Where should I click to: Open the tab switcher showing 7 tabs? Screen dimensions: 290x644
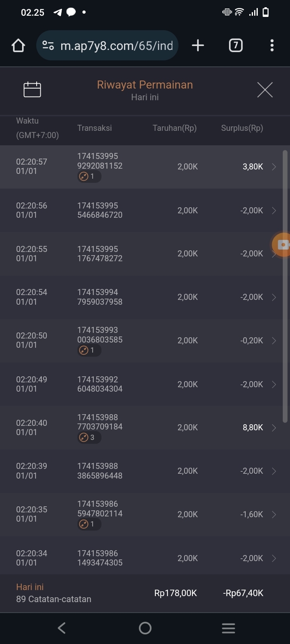(x=236, y=45)
